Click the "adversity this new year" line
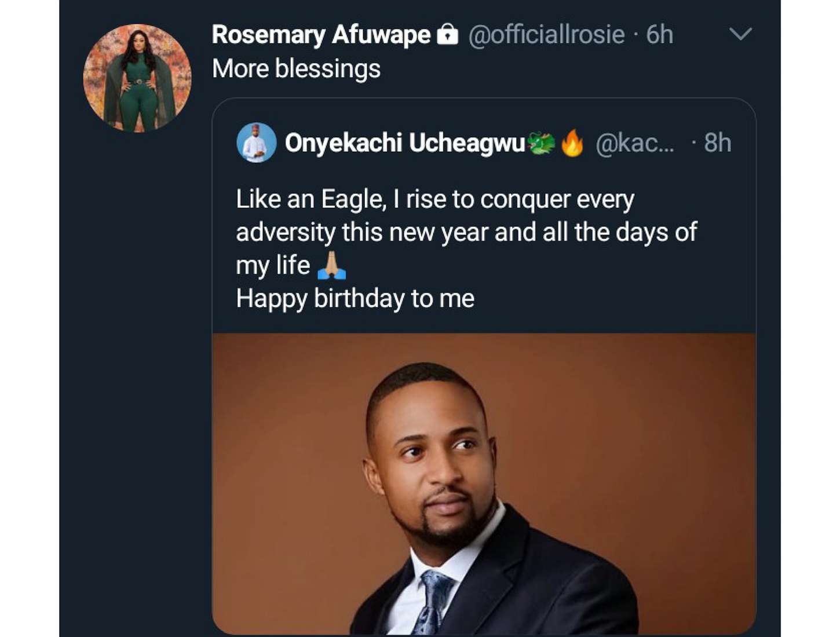 [466, 232]
